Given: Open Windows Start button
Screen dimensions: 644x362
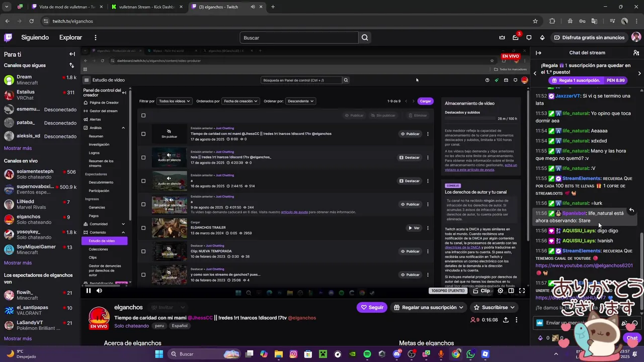Looking at the screenshot, I should tap(159, 354).
